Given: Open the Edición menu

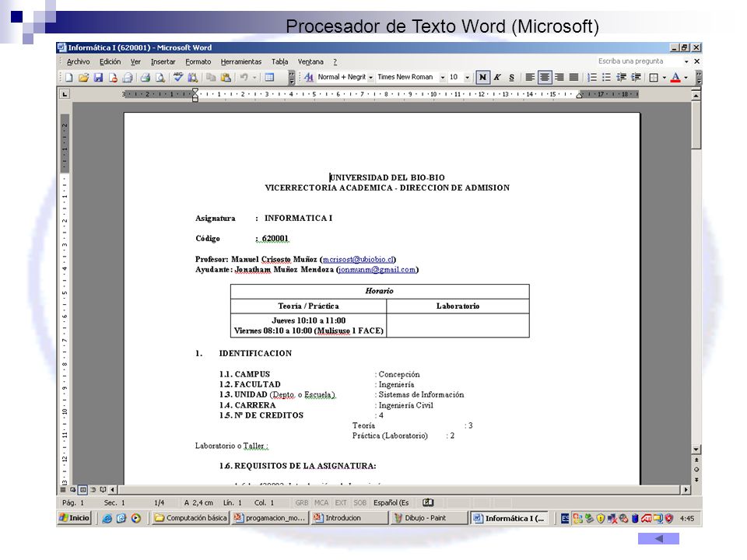Looking at the screenshot, I should (x=110, y=62).
